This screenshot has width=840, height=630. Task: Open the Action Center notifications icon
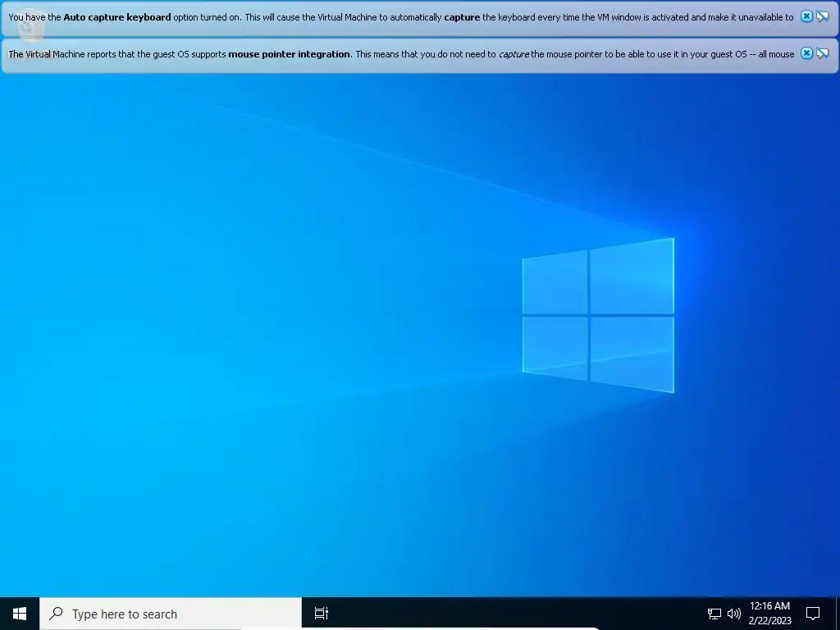(x=813, y=614)
